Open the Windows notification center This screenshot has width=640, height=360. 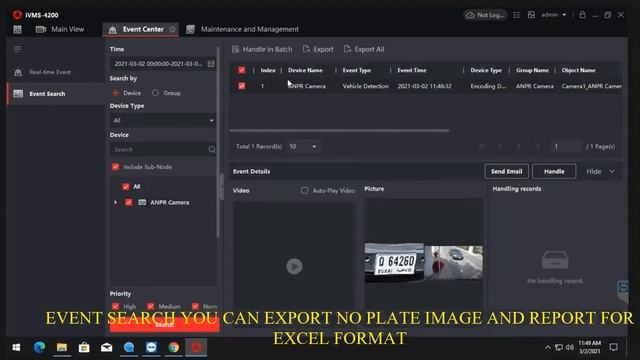click(613, 347)
